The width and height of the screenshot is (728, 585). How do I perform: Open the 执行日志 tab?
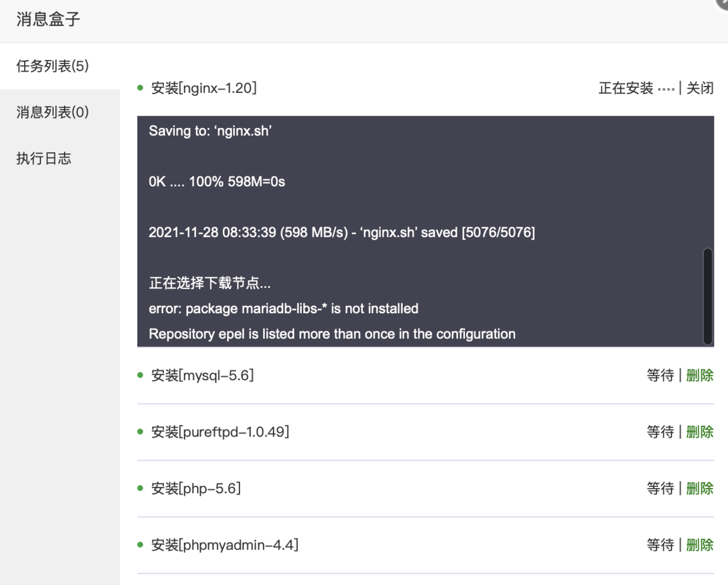(44, 159)
